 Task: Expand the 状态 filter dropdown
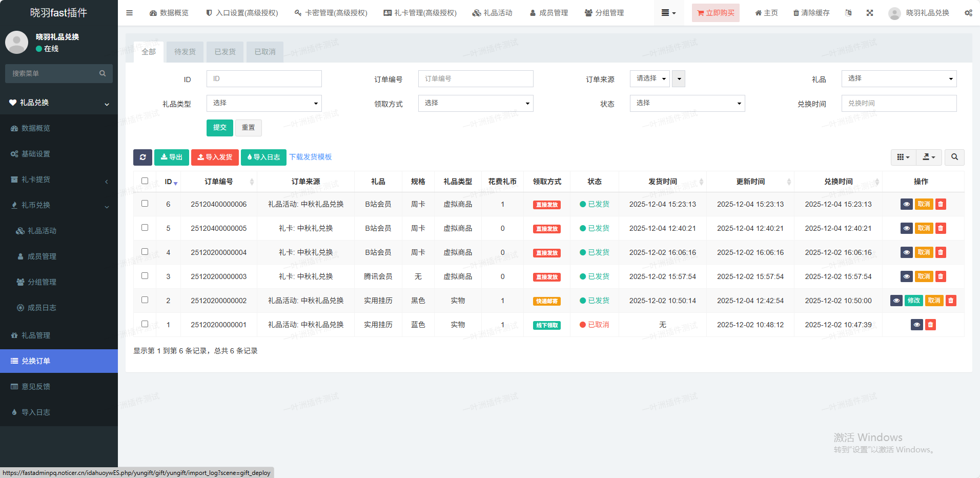(687, 103)
